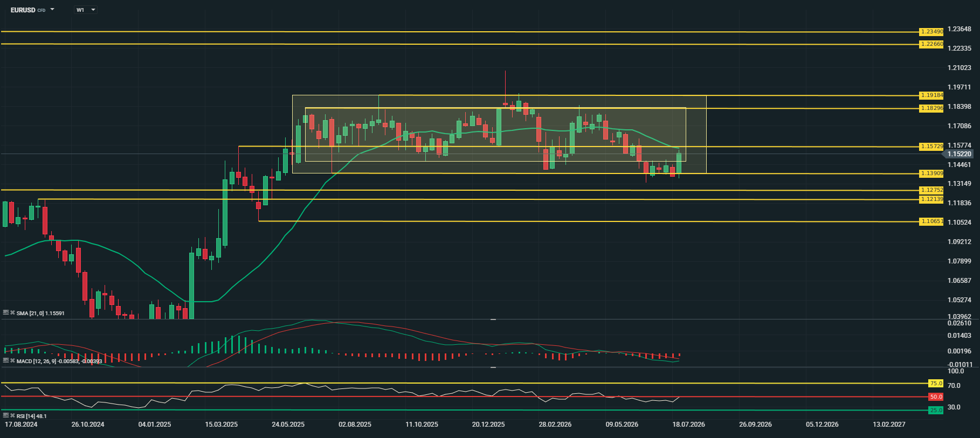Screen dimensions: 980x438
Task: Click the 1.15729 price level tag
Action: pyautogui.click(x=931, y=147)
